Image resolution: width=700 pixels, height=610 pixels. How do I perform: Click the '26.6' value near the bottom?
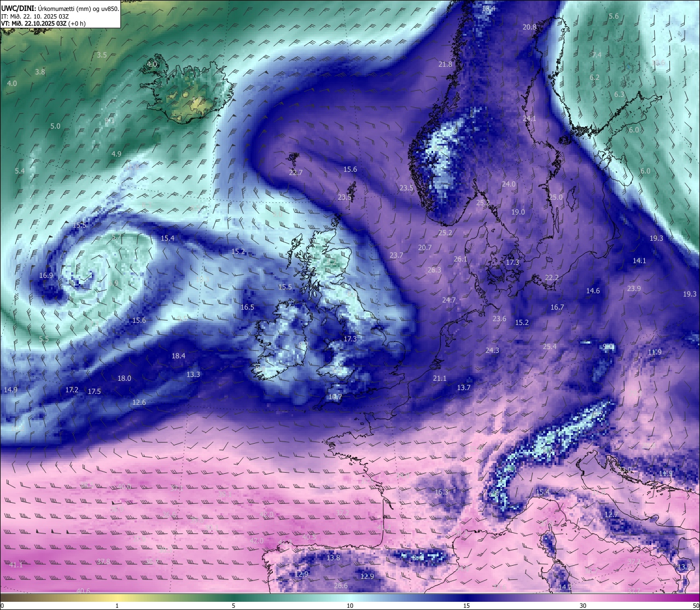340,585
